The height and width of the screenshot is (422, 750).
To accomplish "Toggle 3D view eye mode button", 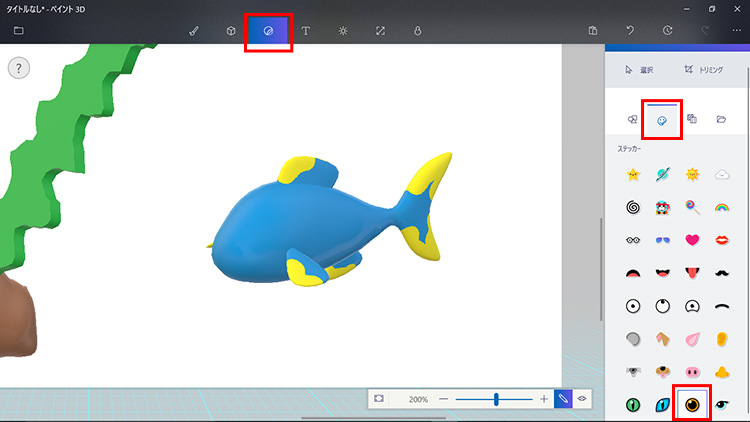I will [x=582, y=398].
